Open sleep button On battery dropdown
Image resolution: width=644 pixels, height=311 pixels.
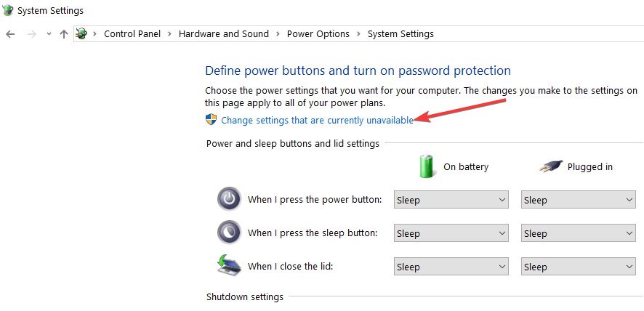(x=451, y=233)
